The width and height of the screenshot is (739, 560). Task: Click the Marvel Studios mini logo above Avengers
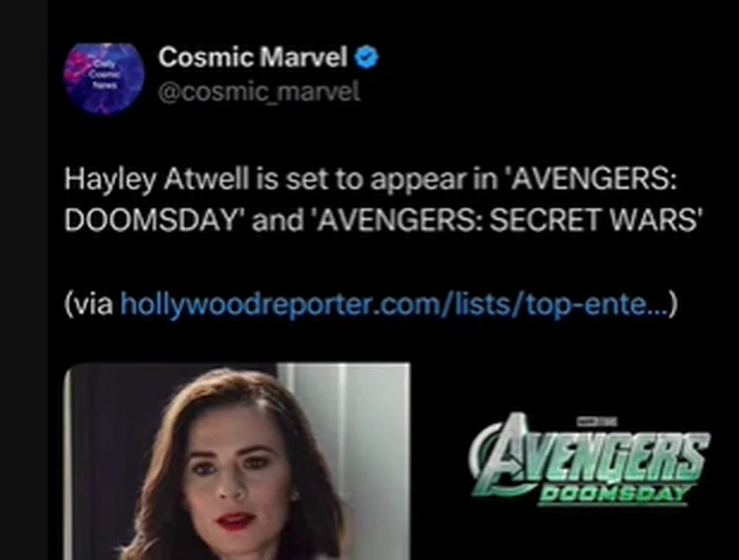tap(597, 422)
